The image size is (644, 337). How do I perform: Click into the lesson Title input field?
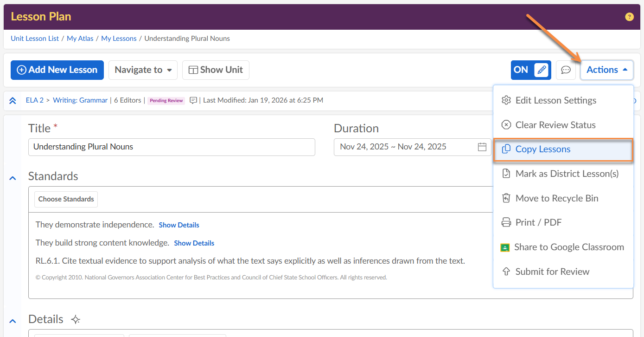(172, 147)
